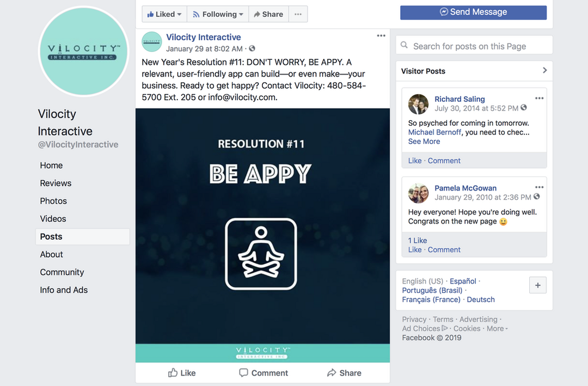The height and width of the screenshot is (386, 588).
Task: Open the Following dropdown menu
Action: [218, 14]
